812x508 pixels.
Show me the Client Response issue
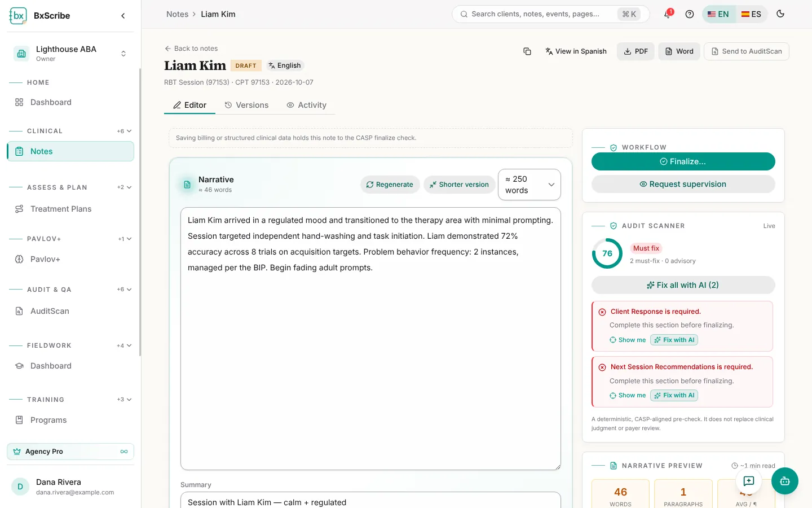click(x=628, y=340)
